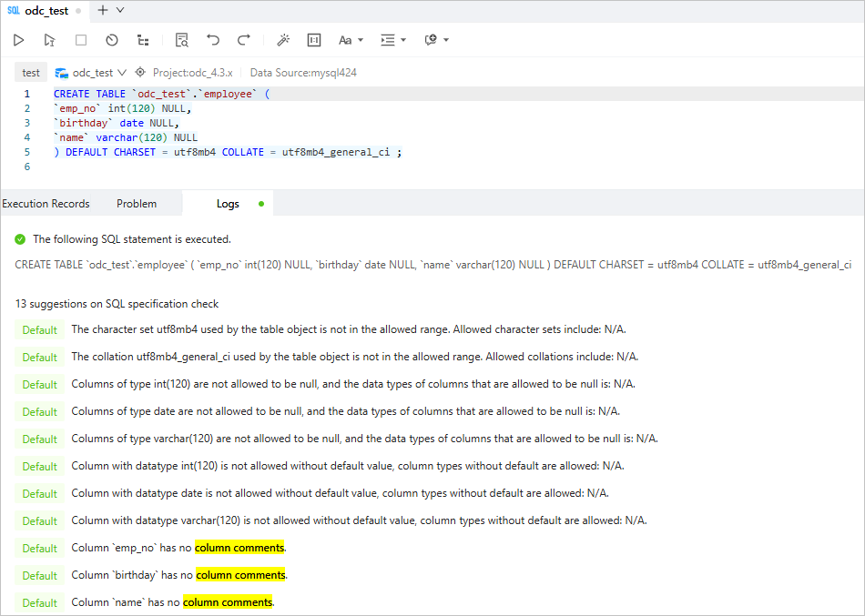
Task: Open the Problem tab
Action: (x=137, y=204)
